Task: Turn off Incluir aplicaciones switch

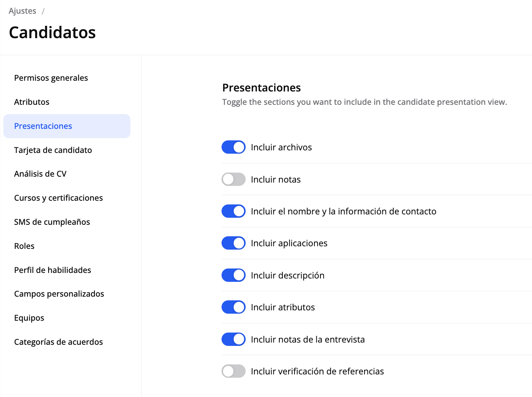Action: pyautogui.click(x=233, y=243)
